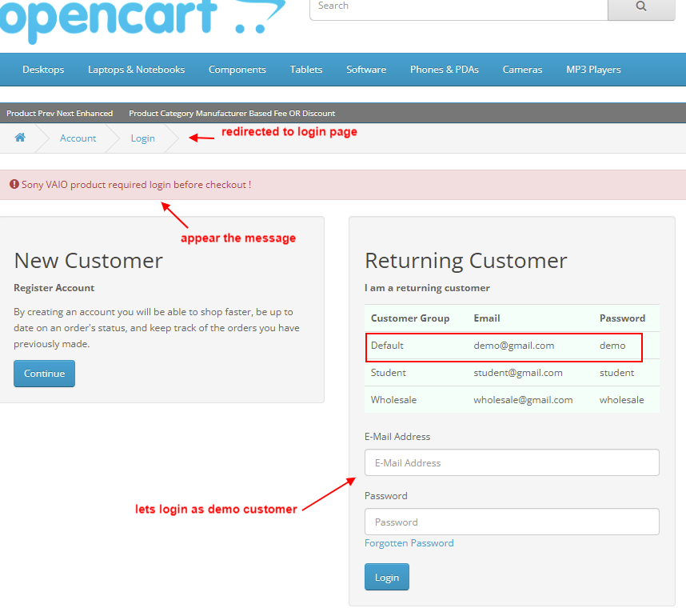The width and height of the screenshot is (686, 616).
Task: Open the MP3 Players menu
Action: coord(594,70)
